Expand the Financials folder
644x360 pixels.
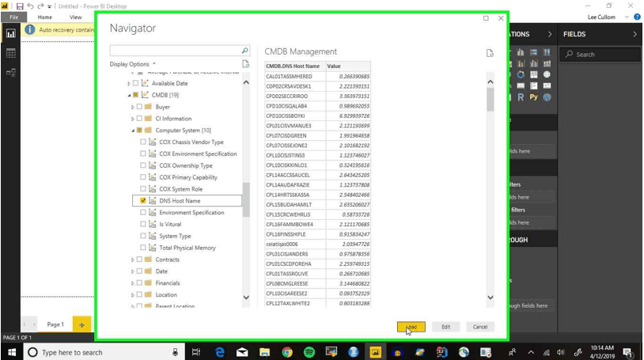132,283
